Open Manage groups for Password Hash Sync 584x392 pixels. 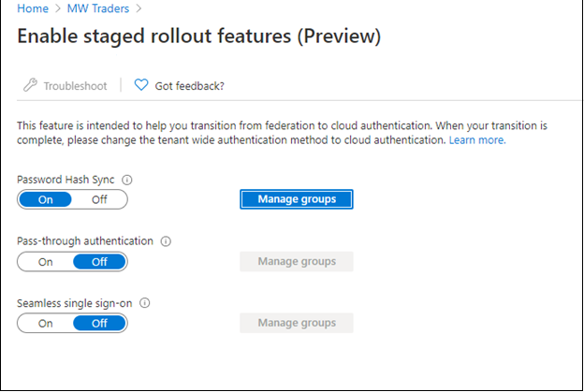click(x=296, y=199)
